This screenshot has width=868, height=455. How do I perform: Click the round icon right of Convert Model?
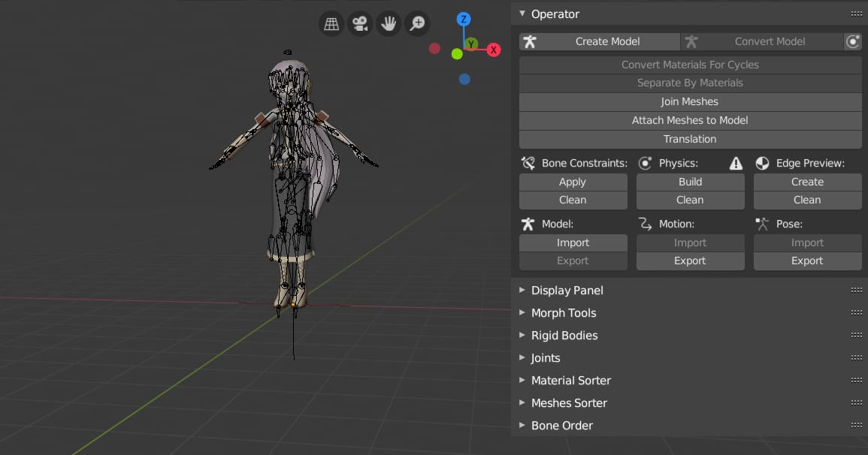[x=853, y=42]
